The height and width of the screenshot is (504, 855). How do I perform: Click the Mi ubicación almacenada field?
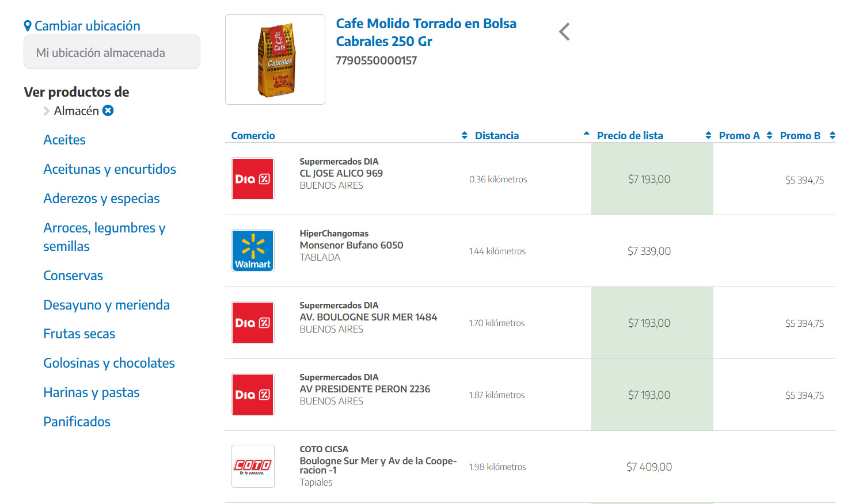click(112, 52)
